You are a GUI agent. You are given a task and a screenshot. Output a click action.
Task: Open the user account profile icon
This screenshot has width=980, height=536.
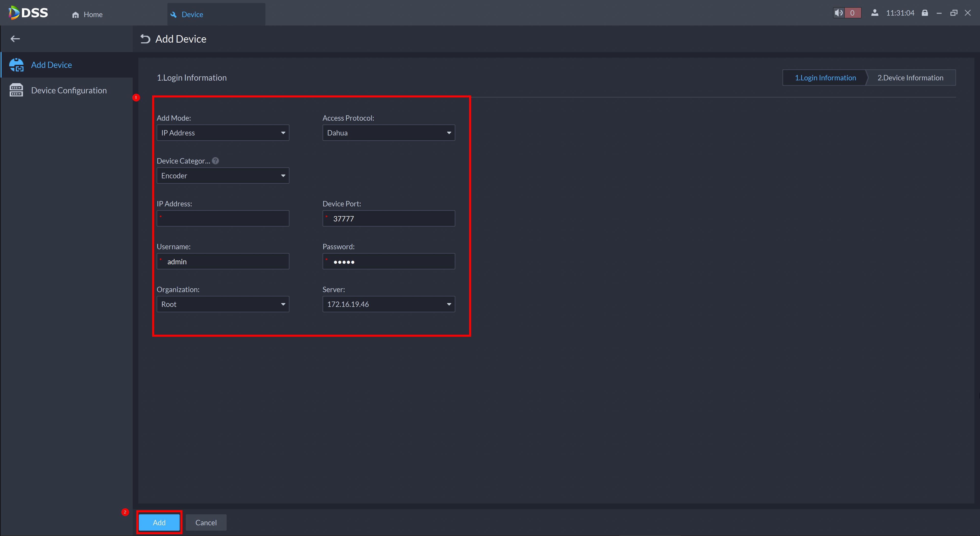click(x=875, y=13)
